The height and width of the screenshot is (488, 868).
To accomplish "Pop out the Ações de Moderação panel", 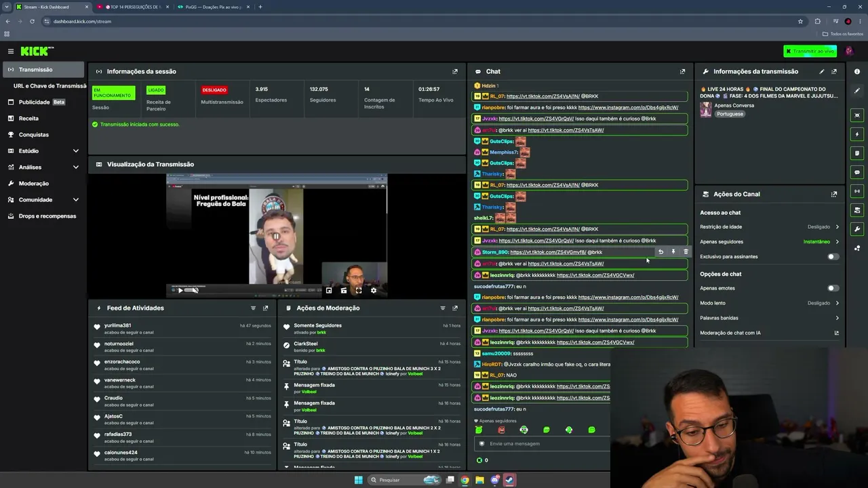I will click(x=455, y=308).
